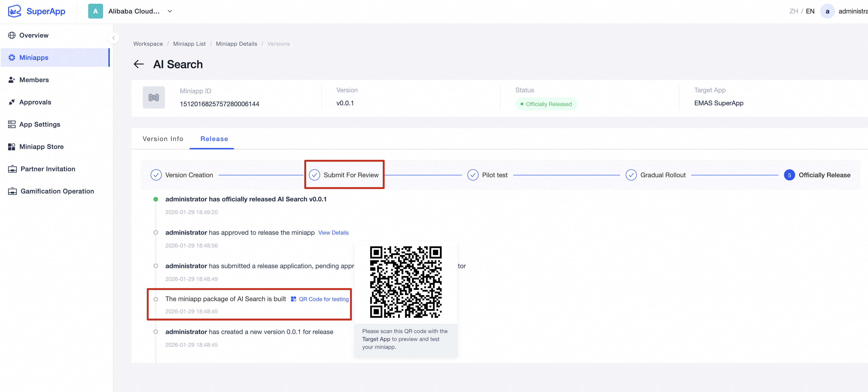Open View Details for release approval
This screenshot has height=392, width=868.
333,232
